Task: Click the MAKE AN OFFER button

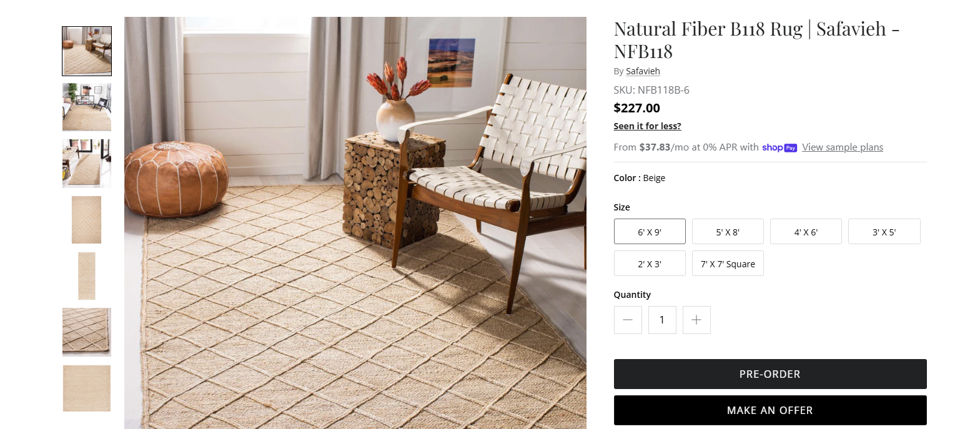Action: click(x=770, y=410)
